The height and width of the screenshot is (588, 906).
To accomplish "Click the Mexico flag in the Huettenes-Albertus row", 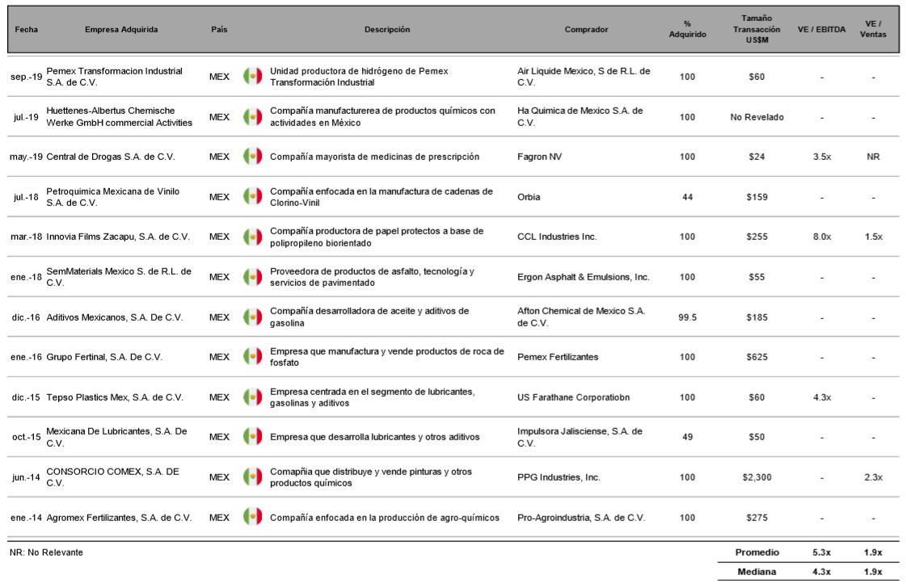I will coord(252,116).
